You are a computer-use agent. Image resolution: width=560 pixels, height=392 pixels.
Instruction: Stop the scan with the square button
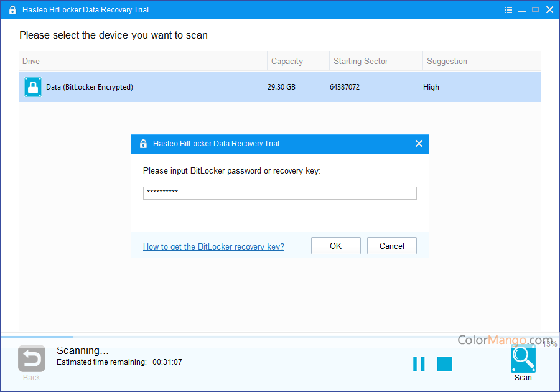tap(445, 364)
